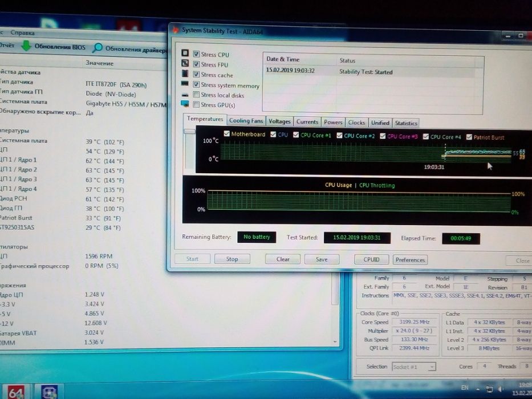532x399 pixels.
Task: Switch to the Cooling Fans tab
Action: (246, 120)
